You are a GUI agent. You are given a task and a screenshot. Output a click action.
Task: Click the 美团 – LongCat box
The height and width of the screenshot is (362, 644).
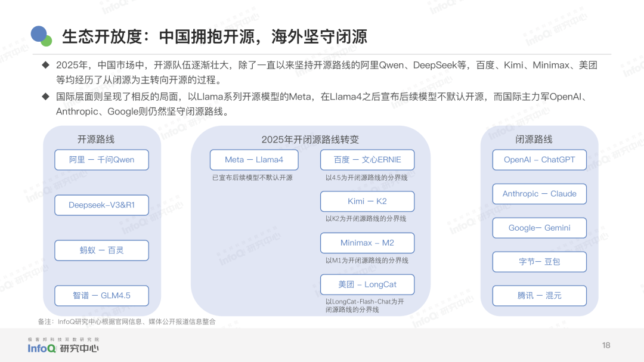pos(367,284)
